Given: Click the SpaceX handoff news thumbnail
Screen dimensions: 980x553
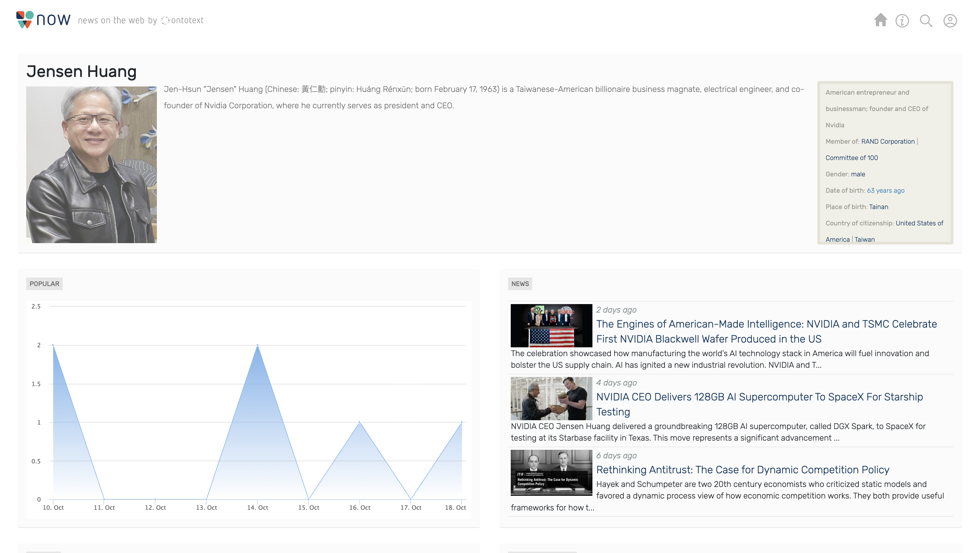Looking at the screenshot, I should [x=551, y=398].
